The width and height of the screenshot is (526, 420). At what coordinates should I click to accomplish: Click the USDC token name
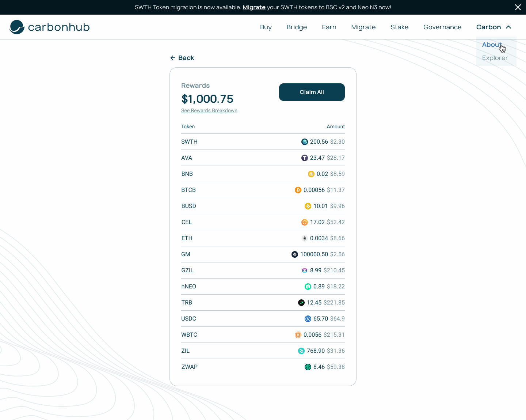(188, 319)
